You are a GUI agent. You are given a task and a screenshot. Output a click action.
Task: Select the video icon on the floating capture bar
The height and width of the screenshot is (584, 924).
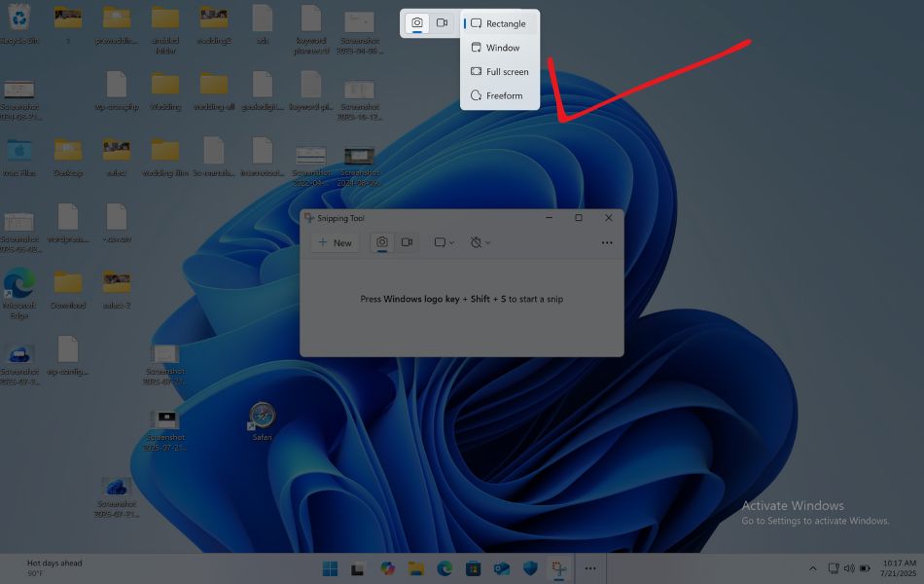point(442,22)
